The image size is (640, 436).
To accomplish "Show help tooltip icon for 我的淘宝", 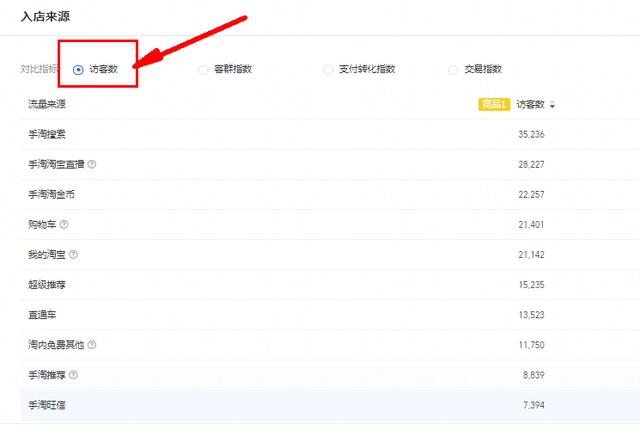I will pos(74,255).
